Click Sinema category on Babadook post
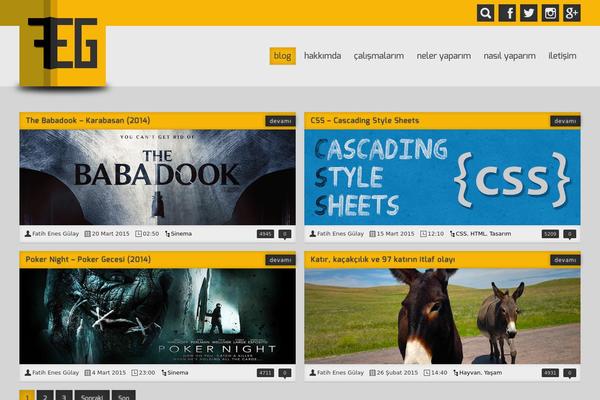This screenshot has width=600, height=400. click(x=181, y=233)
